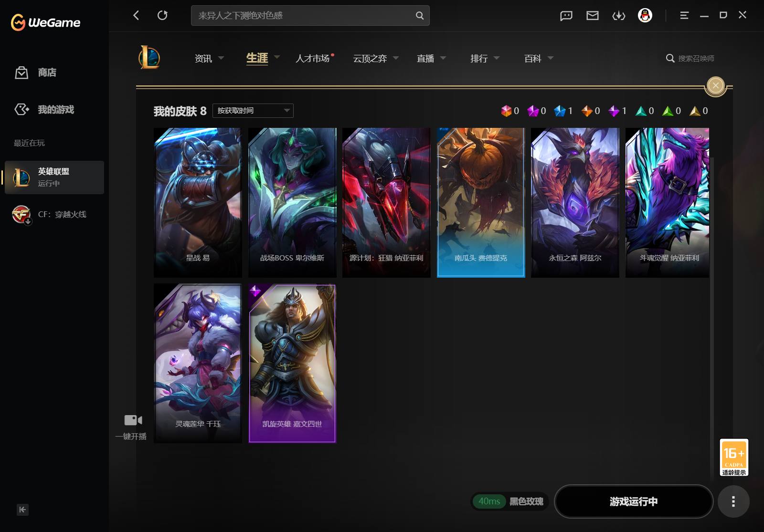764x532 pixels.
Task: Open the download manager icon
Action: tap(619, 16)
